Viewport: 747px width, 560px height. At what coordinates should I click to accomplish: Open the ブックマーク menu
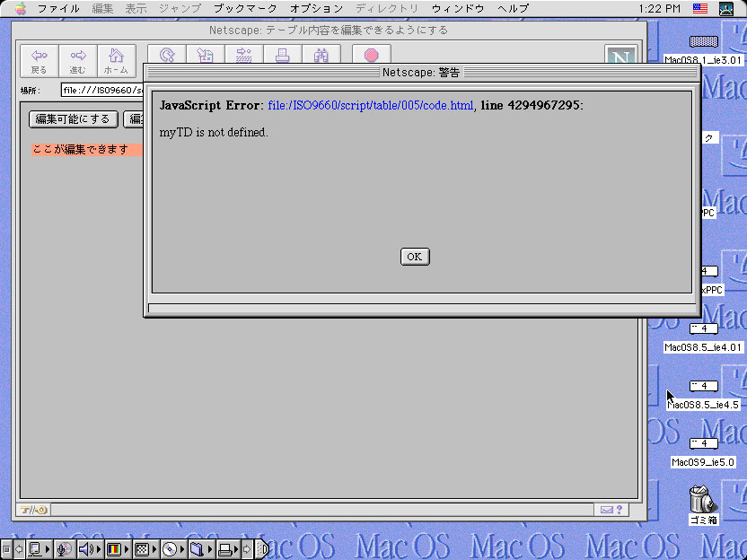coord(245,9)
